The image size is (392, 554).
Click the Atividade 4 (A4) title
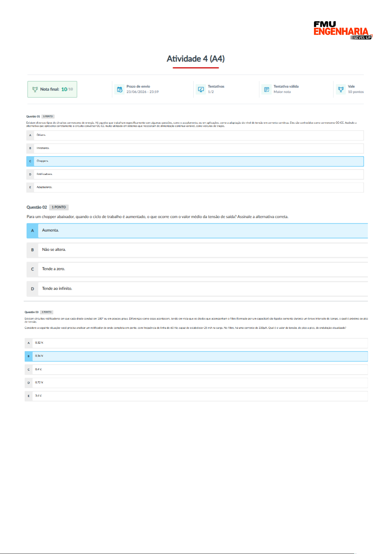(x=196, y=59)
